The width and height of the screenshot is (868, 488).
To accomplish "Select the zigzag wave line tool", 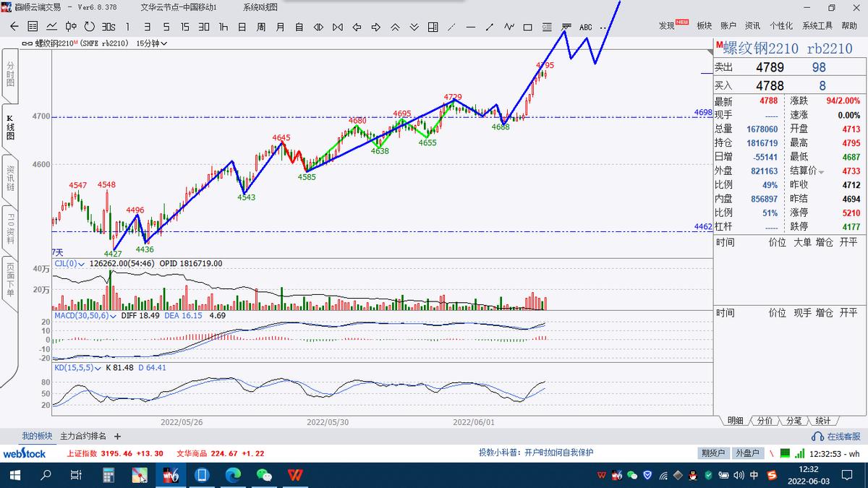I will pyautogui.click(x=509, y=27).
